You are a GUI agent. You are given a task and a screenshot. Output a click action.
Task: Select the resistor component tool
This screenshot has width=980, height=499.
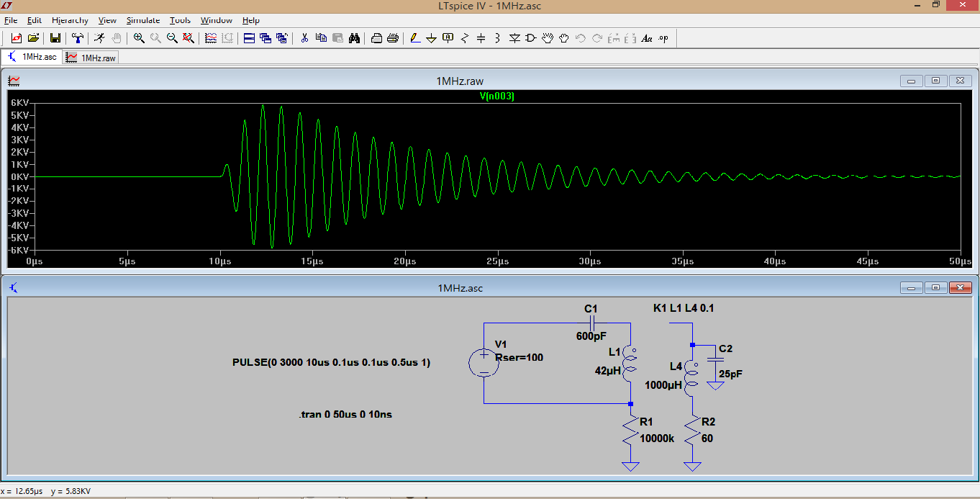click(465, 38)
